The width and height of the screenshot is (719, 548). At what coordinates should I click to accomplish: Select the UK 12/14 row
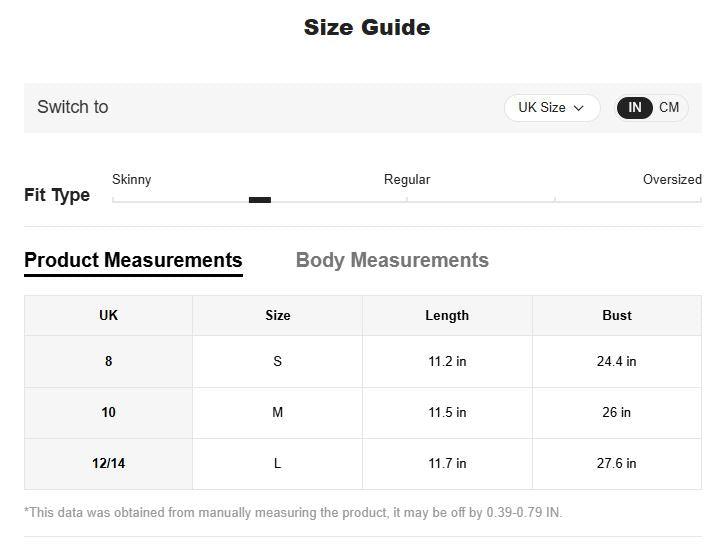click(108, 463)
